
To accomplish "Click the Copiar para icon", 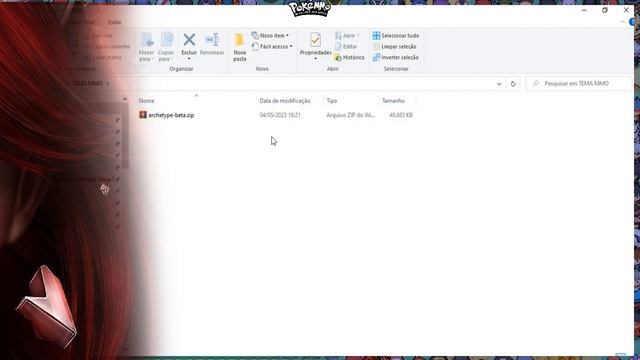I will tap(166, 40).
